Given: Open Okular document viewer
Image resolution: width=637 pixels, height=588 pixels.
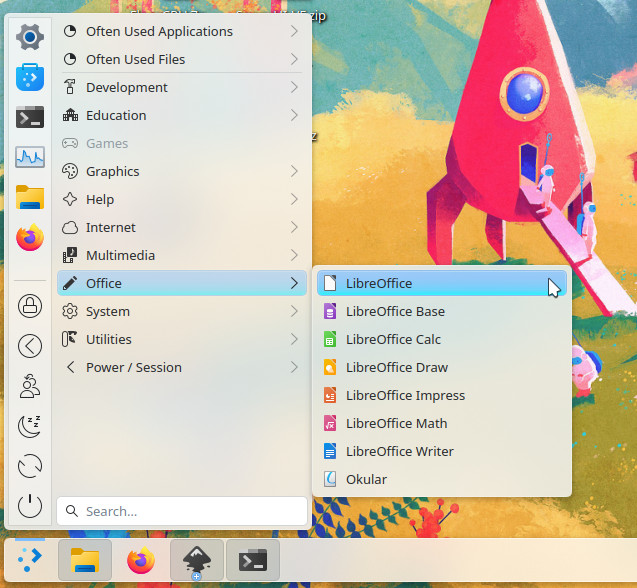Looking at the screenshot, I should [366, 479].
